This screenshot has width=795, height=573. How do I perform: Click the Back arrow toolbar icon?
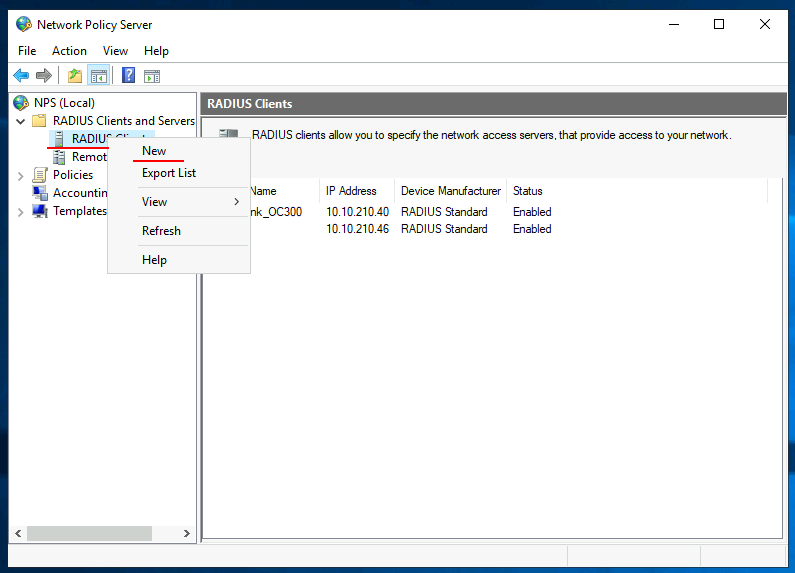pos(21,76)
